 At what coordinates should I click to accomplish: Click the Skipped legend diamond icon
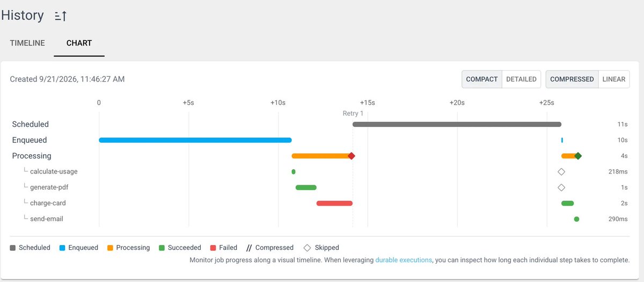(308, 248)
